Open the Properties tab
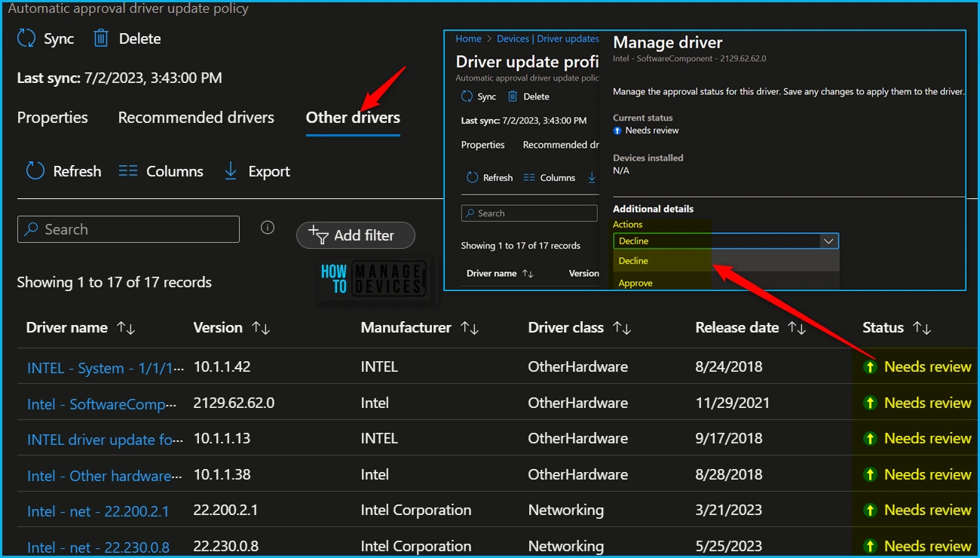 (x=52, y=118)
